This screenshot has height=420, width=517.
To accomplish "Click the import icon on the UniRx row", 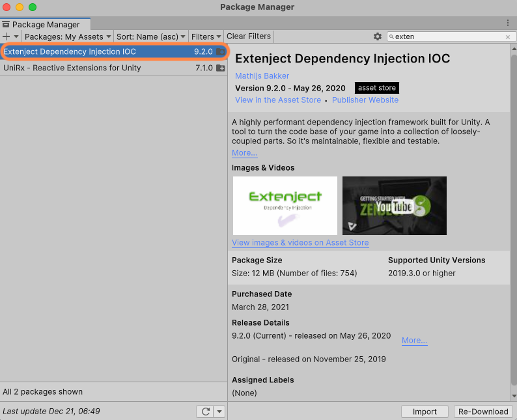I will pos(221,68).
